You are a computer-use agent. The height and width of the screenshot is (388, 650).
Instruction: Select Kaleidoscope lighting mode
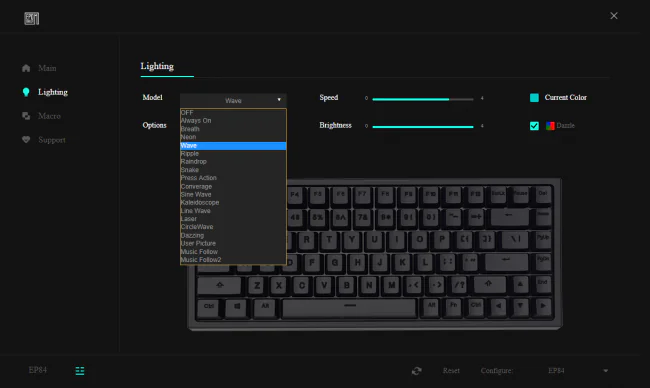click(233, 203)
